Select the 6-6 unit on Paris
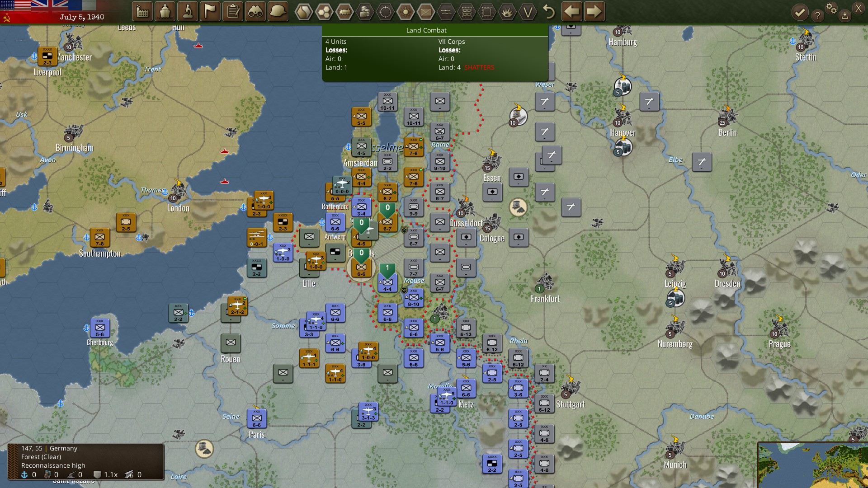The image size is (868, 488). click(257, 418)
